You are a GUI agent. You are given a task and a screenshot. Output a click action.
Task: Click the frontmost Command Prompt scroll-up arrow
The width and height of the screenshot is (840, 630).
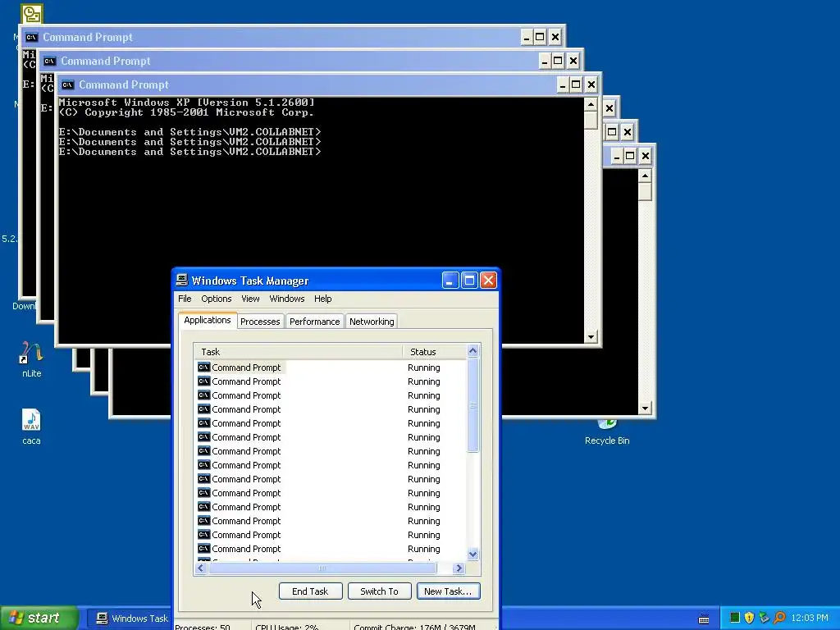click(591, 104)
